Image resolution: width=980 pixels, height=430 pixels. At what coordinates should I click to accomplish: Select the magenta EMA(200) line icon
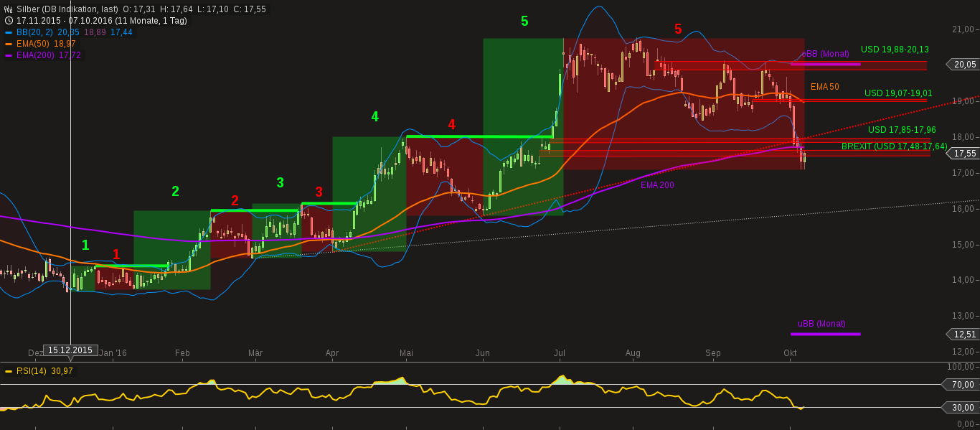[x=9, y=55]
